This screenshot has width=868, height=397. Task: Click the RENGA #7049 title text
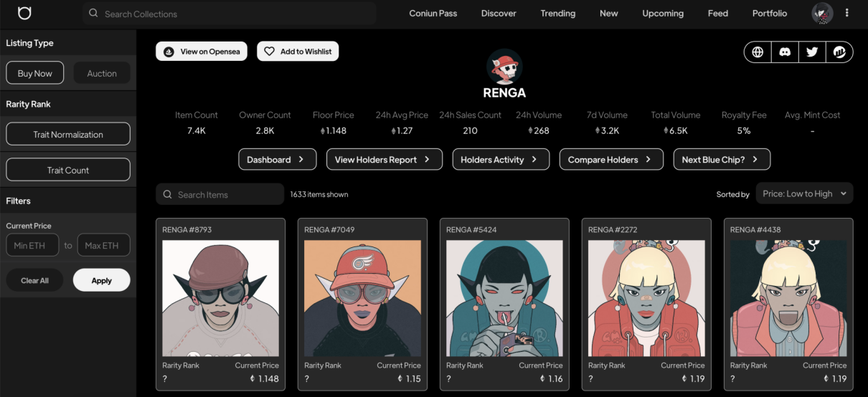329,230
